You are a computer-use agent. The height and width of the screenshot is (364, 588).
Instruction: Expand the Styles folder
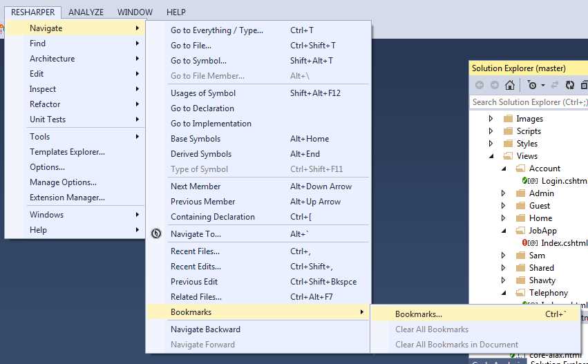point(491,144)
